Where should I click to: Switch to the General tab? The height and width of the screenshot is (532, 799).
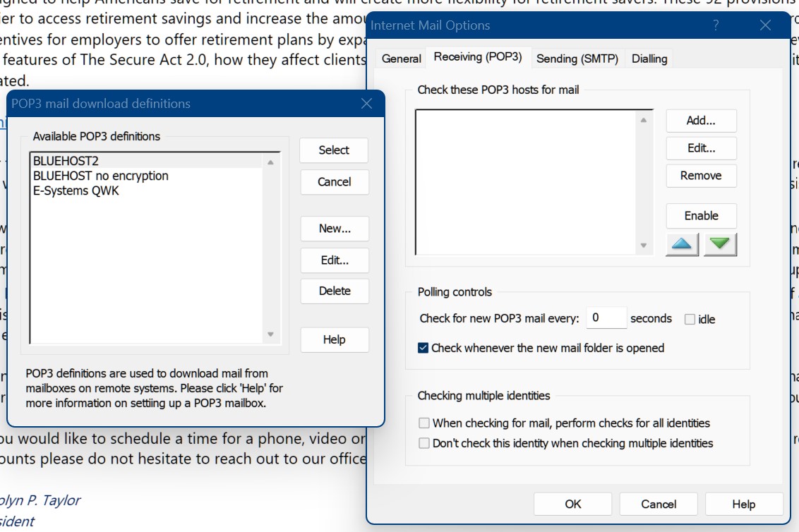coord(401,59)
